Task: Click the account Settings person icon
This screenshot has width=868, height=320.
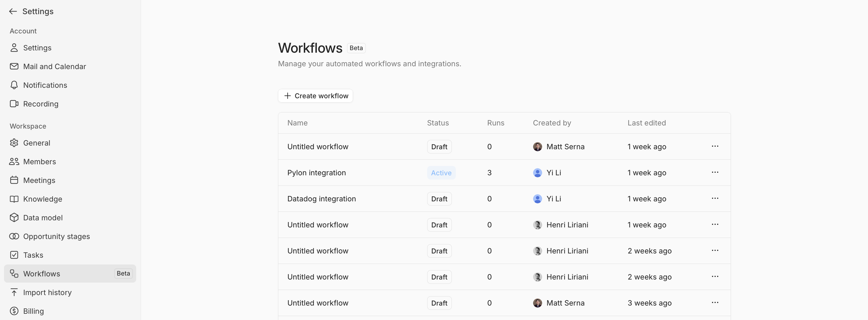Action: click(x=14, y=48)
